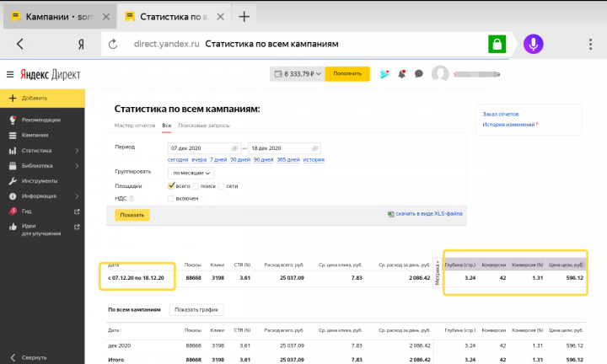Enable the 'поиск' площадки checkbox
Screen dimensions: 607x364
coord(196,185)
